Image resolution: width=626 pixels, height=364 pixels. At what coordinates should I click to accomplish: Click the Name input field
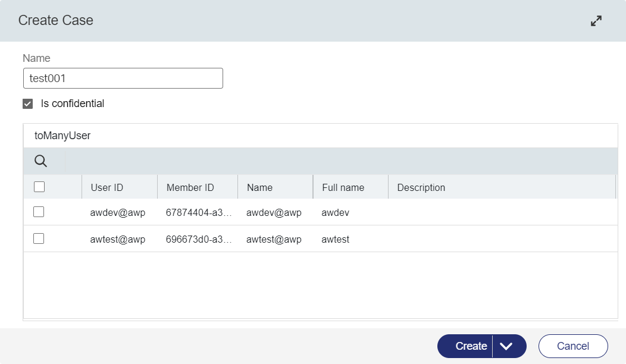123,78
